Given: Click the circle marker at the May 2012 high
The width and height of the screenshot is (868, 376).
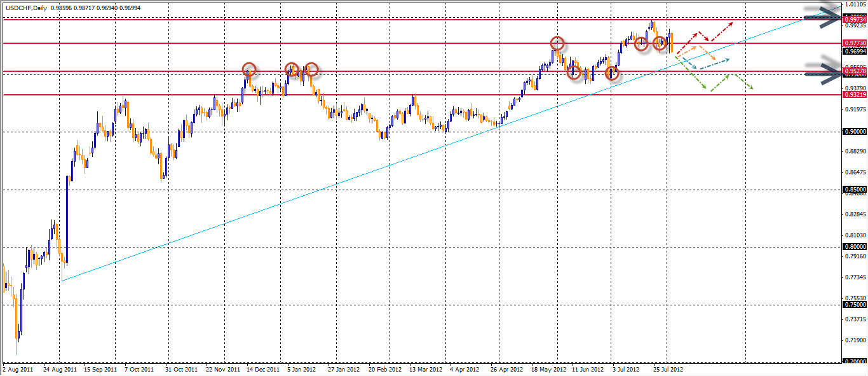Looking at the screenshot, I should [557, 43].
